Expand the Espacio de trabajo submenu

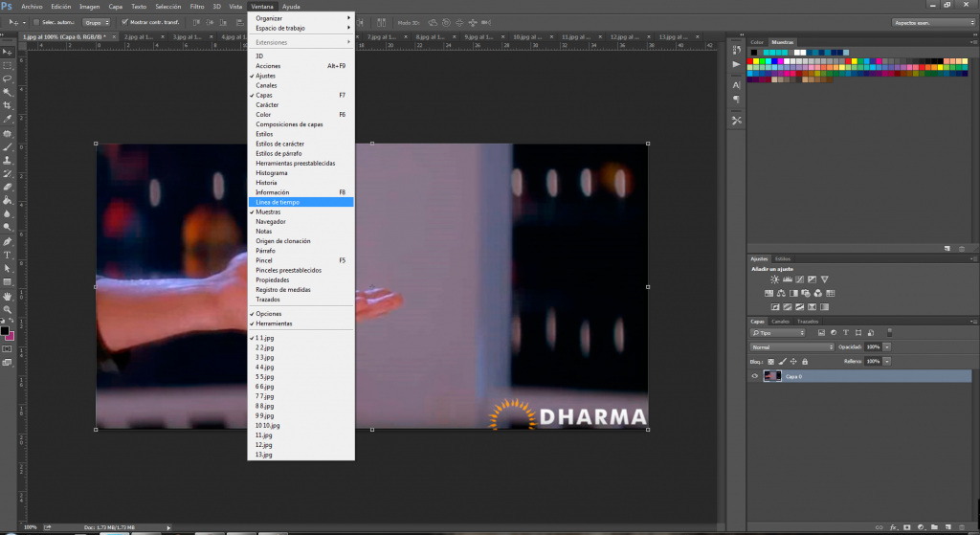pyautogui.click(x=301, y=28)
